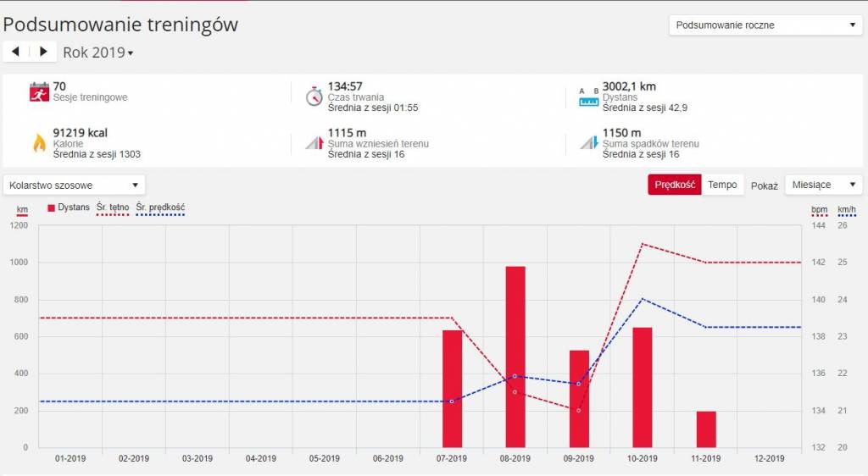The image size is (868, 476).
Task: Click the calories flame icon
Action: tap(39, 142)
